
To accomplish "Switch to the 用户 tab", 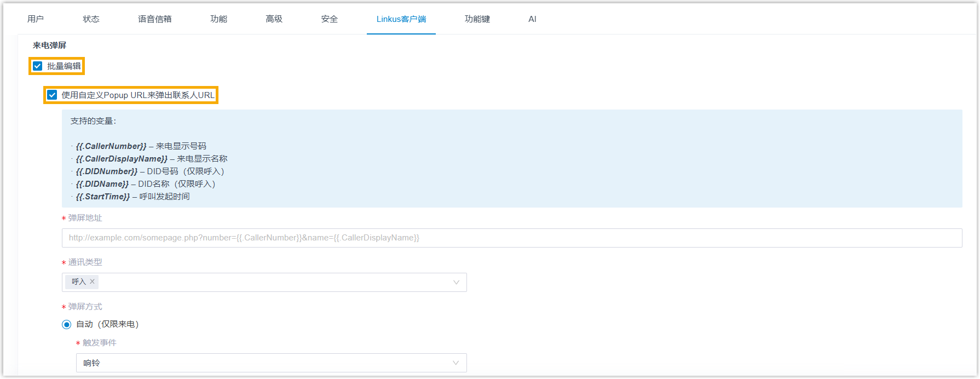I will [x=36, y=19].
